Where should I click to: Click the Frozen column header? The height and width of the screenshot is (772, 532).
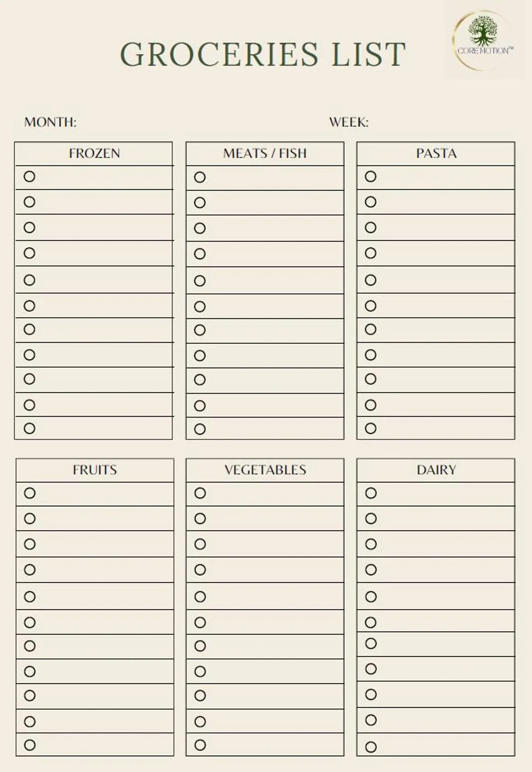click(x=94, y=153)
